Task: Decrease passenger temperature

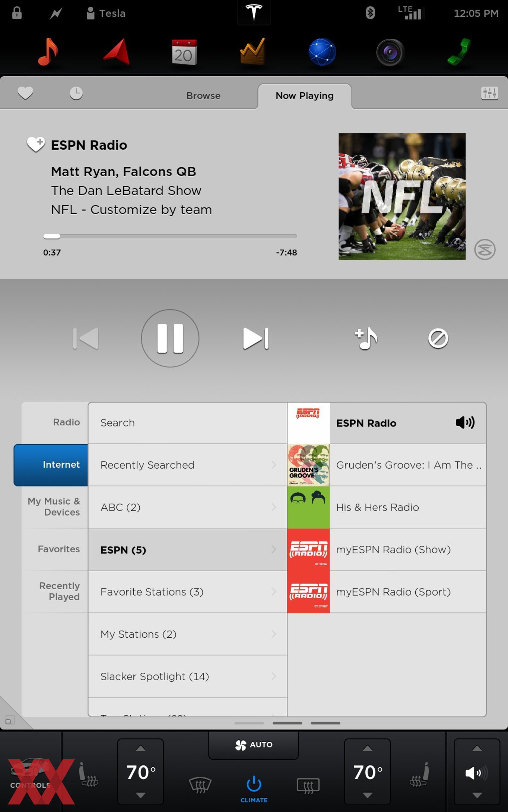Action: pos(368,795)
